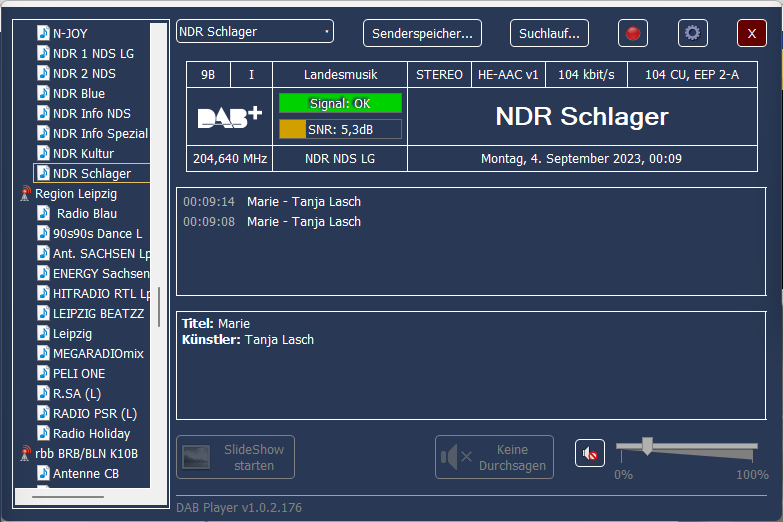This screenshot has height=522, width=783.
Task: Click the Signal: OK indicator
Action: click(340, 103)
